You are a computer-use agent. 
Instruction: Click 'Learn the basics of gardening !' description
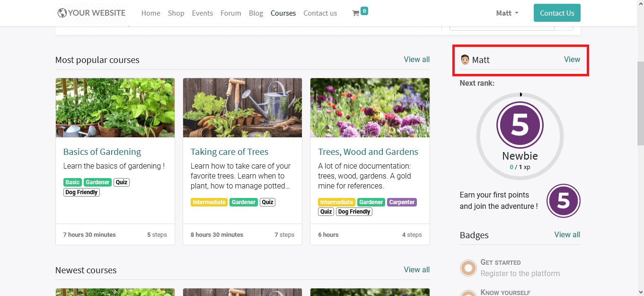pos(114,166)
